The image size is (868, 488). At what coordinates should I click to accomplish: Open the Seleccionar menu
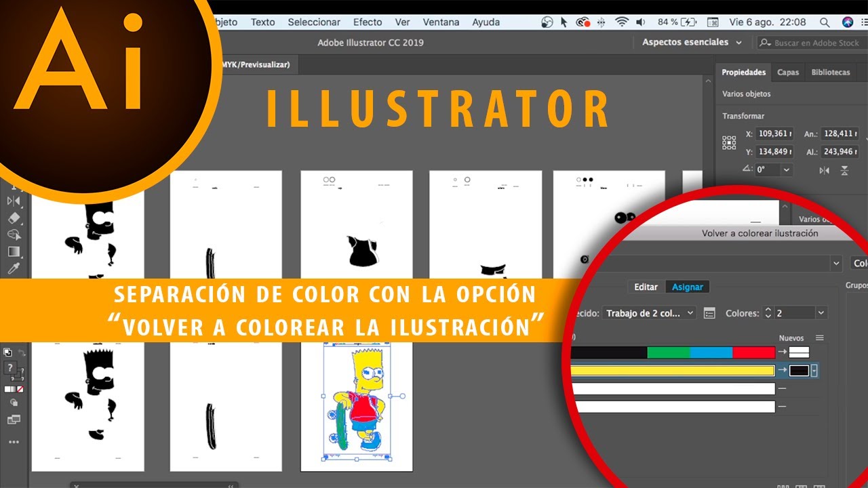pyautogui.click(x=314, y=22)
